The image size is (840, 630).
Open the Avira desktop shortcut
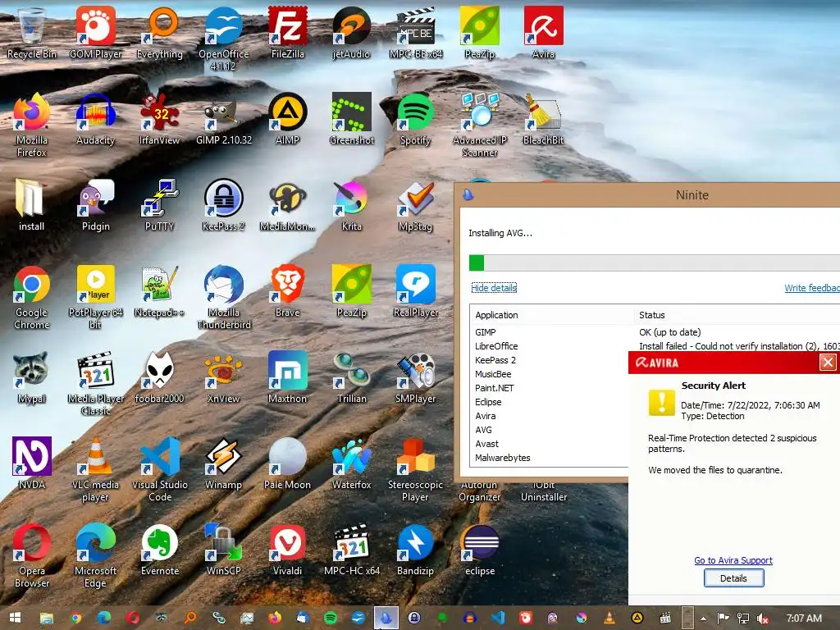tap(543, 32)
